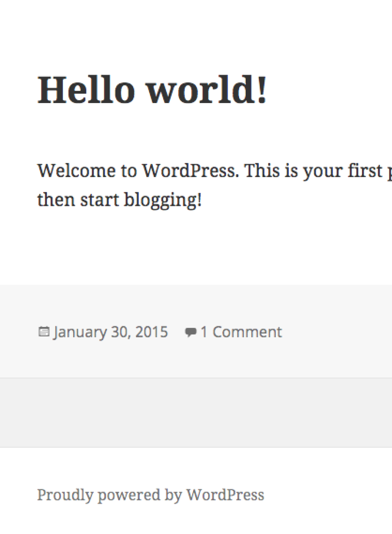Click the word blogging! in the post body

coord(163,200)
